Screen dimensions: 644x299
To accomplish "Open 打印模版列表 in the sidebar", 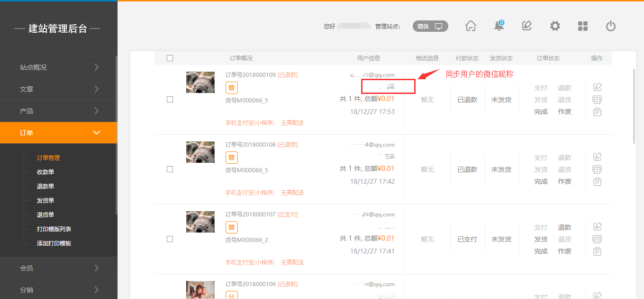I will (54, 229).
